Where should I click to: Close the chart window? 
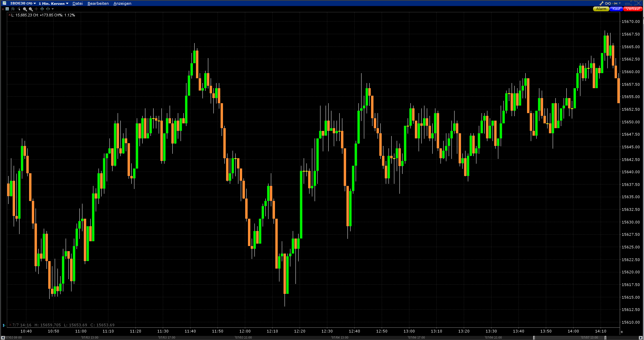coord(639,3)
